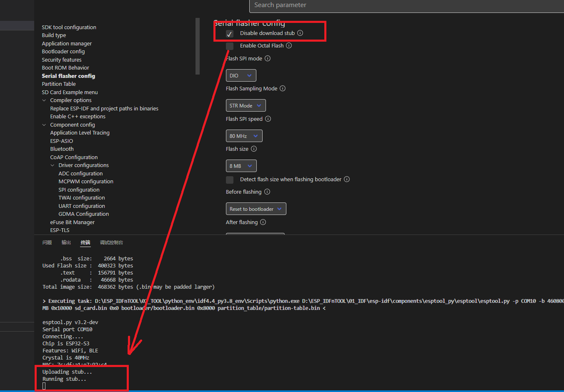
Task: View help for Flash size setting
Action: coord(254,149)
